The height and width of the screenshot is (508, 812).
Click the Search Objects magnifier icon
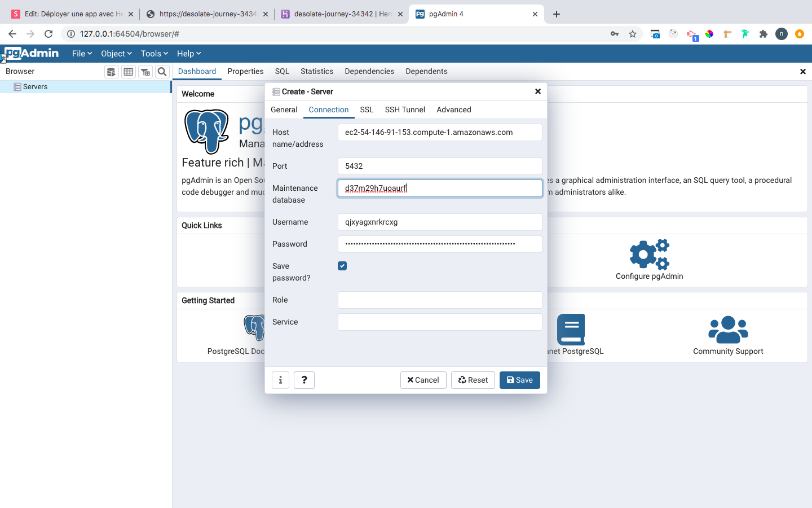click(x=162, y=72)
